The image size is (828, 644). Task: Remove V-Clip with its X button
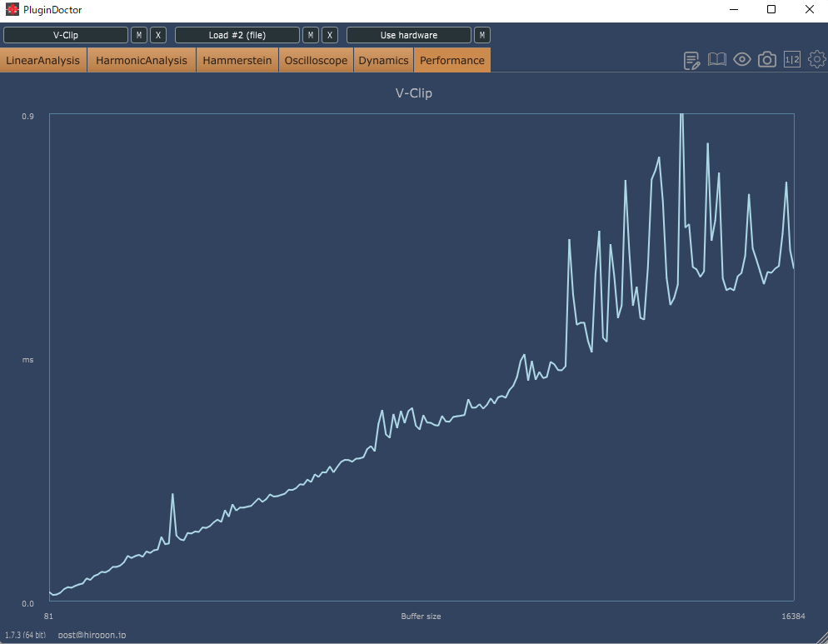point(158,35)
